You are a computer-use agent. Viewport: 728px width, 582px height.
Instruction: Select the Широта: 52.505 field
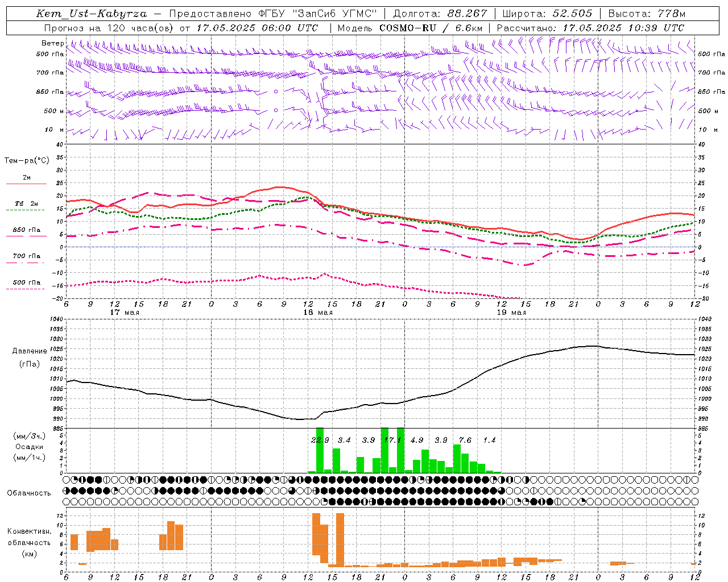pyautogui.click(x=548, y=14)
